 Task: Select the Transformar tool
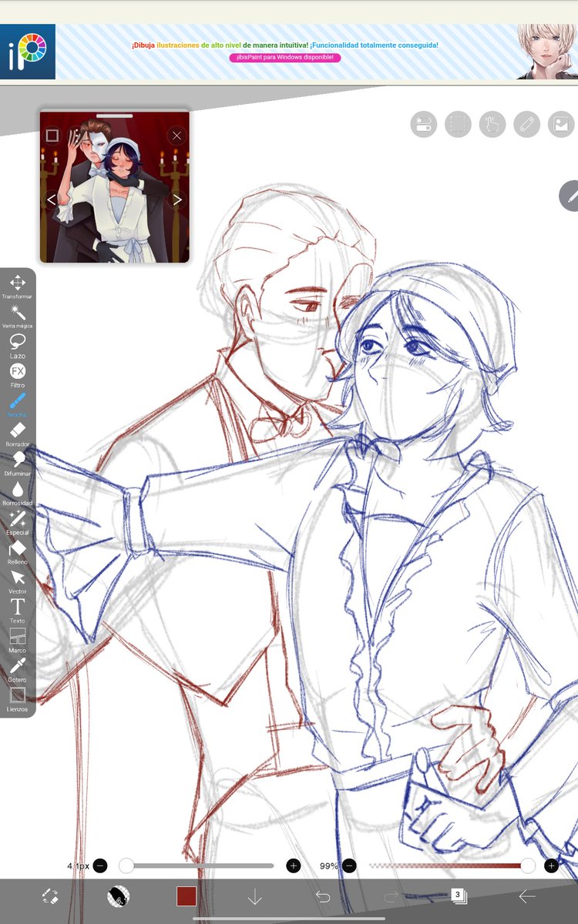[18, 286]
